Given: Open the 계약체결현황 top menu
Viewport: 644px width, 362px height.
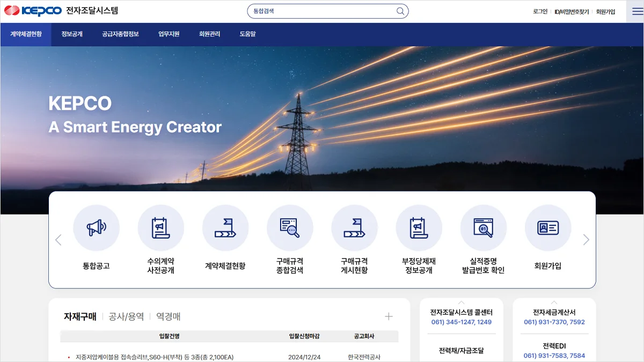Looking at the screenshot, I should (26, 34).
